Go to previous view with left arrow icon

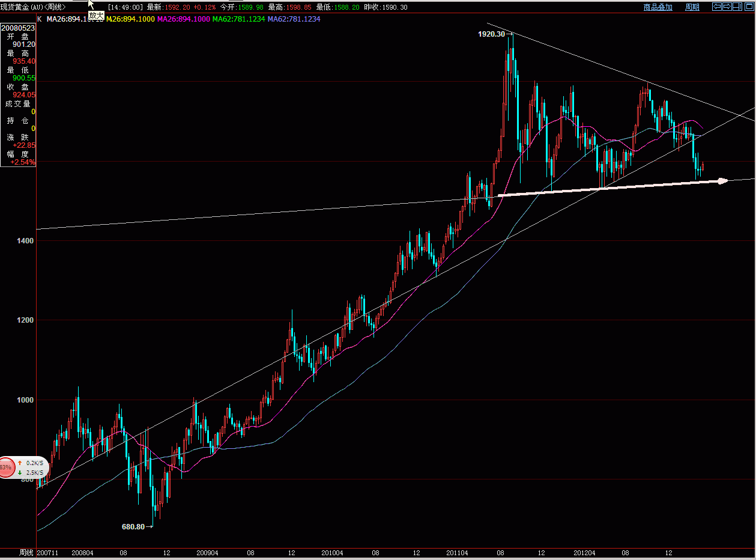(717, 7)
